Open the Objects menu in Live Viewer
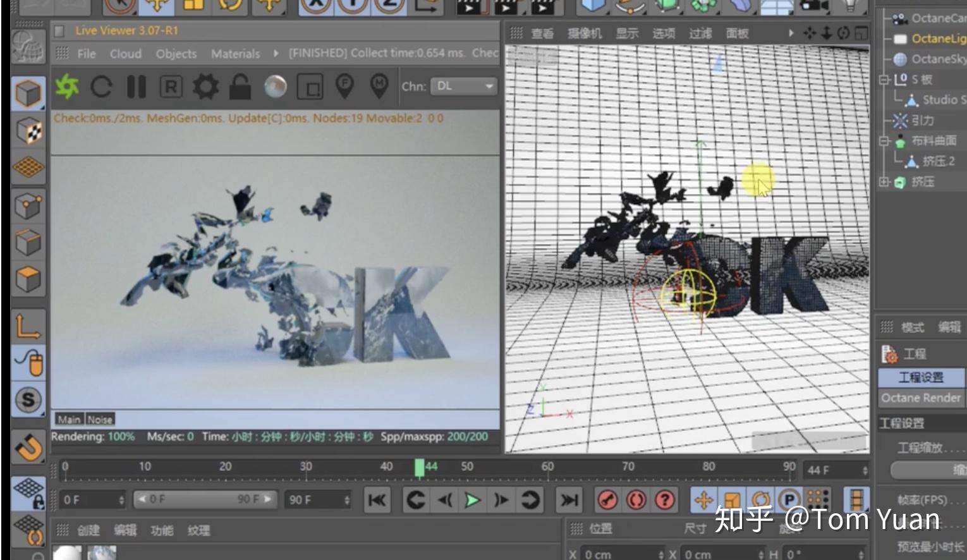Viewport: 967px width, 560px height. 176,54
